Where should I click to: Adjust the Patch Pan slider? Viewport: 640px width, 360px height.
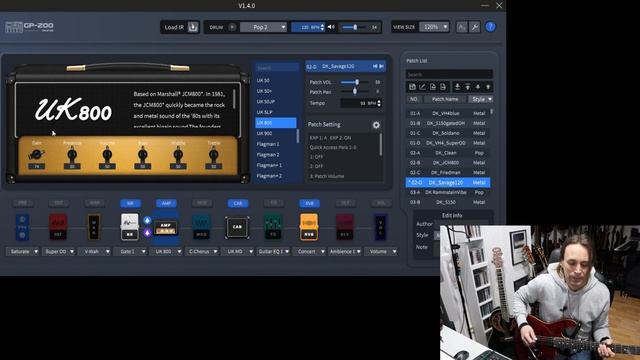pos(355,91)
